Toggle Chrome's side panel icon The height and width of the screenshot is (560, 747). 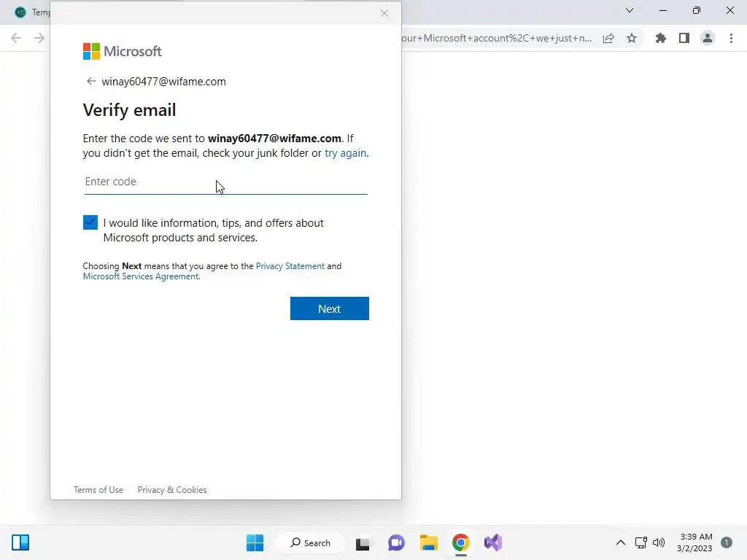click(x=684, y=38)
